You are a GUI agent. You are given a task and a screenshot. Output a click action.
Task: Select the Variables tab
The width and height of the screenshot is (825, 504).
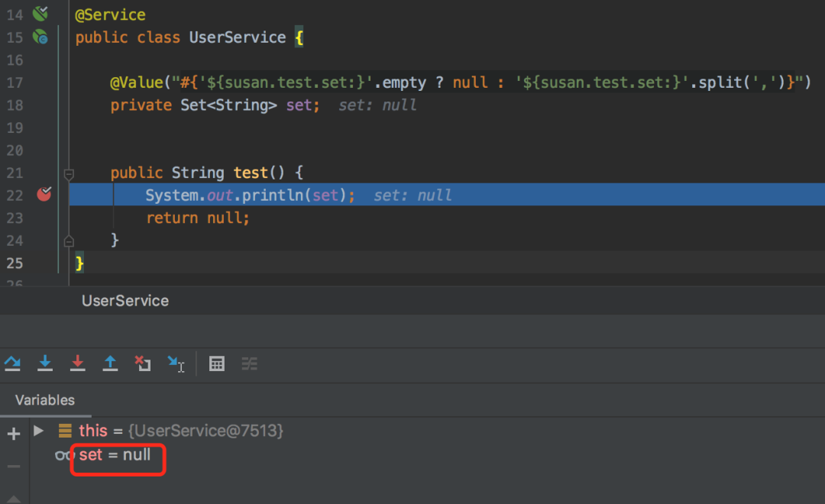pos(45,400)
